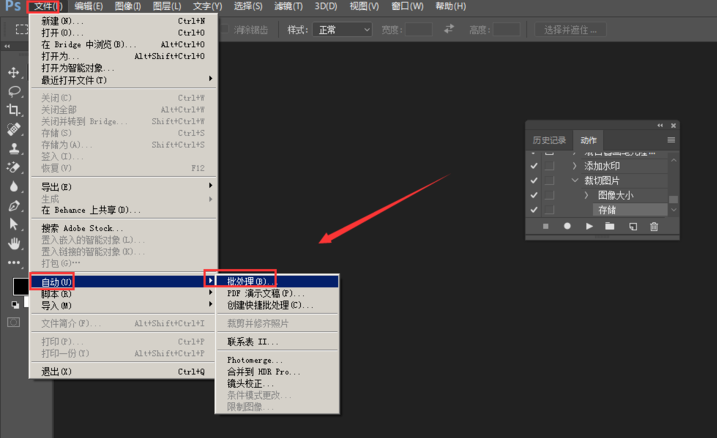Collapse Actions panel to icons

pyautogui.click(x=660, y=125)
